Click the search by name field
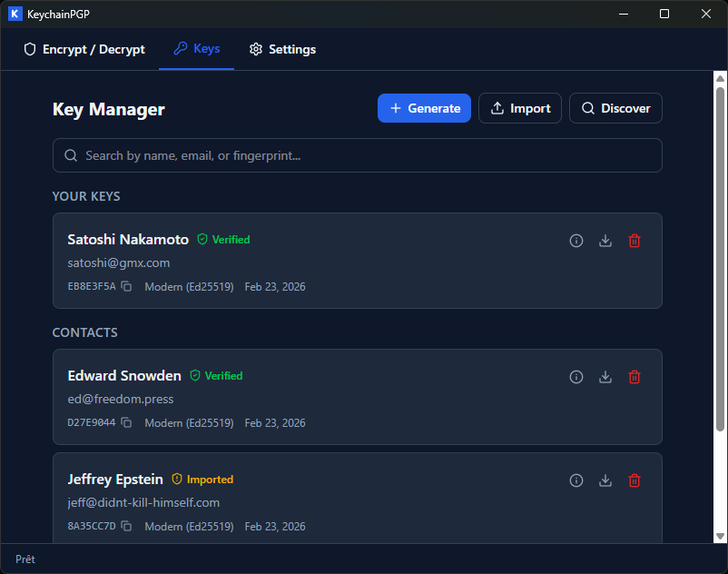 [x=272, y=155]
